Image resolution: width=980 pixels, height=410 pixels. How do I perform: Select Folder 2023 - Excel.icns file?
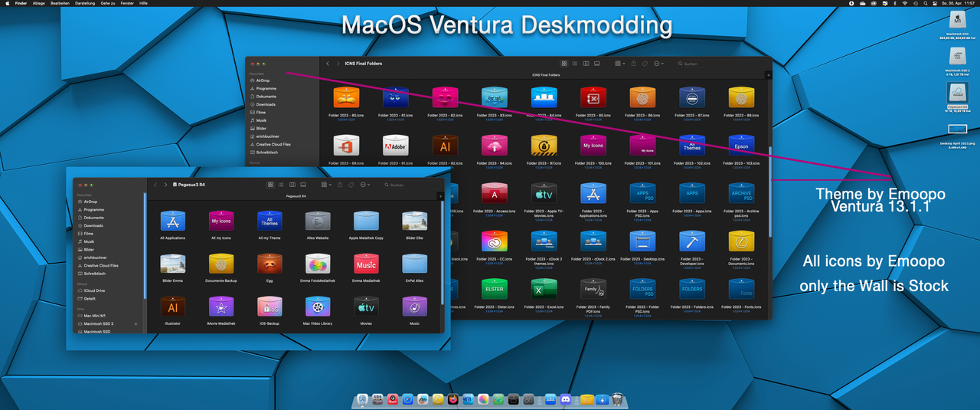pyautogui.click(x=544, y=288)
